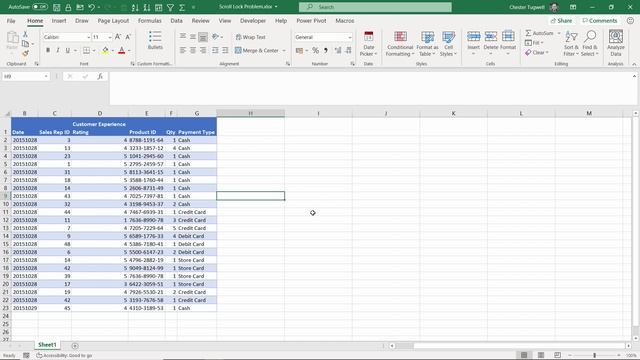
Task: Toggle Bottom Align in Alignment group
Action: [x=203, y=37]
